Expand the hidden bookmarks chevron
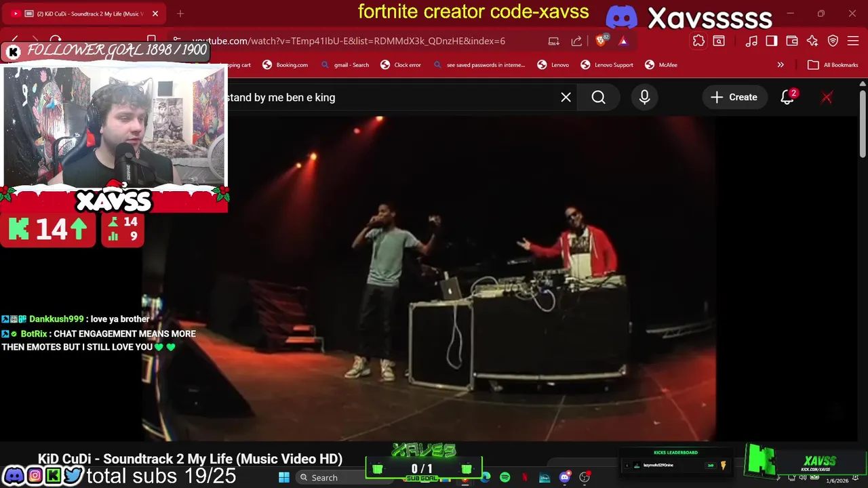The image size is (868, 488). [781, 65]
